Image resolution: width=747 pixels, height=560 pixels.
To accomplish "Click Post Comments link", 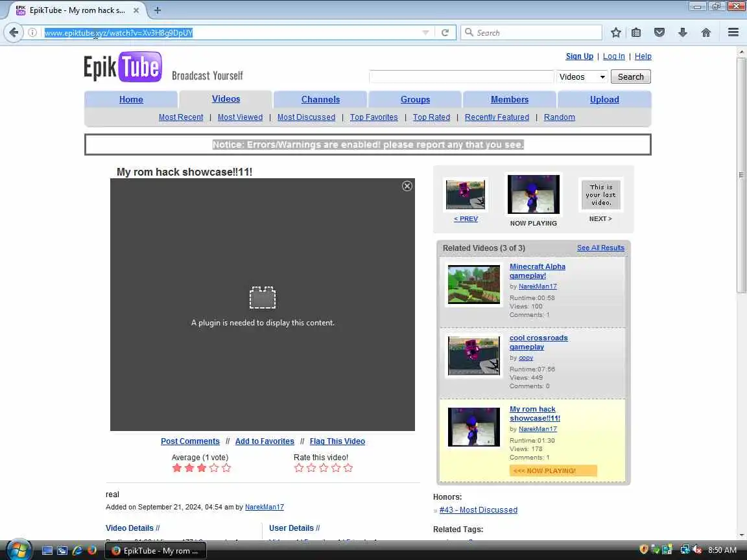I will [x=190, y=441].
